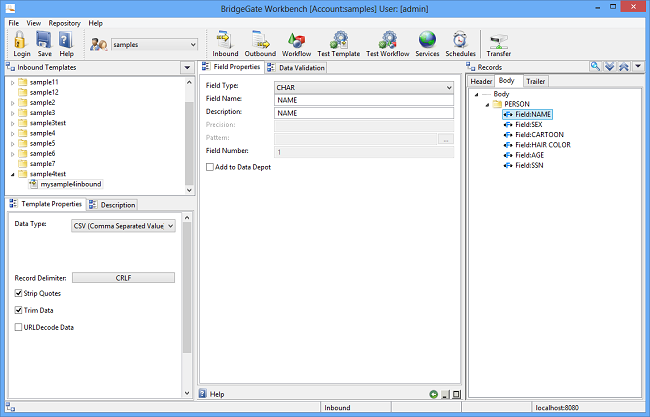Launch the Test Template tool

click(339, 40)
